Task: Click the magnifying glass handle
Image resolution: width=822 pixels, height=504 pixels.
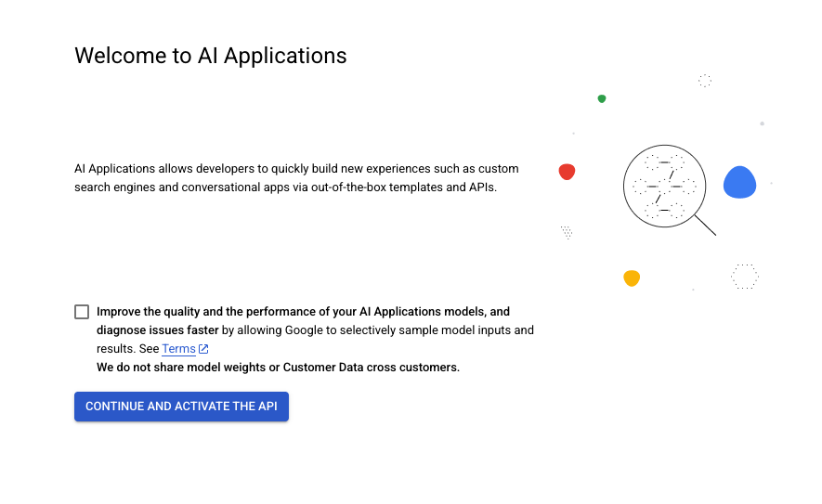Action: [x=706, y=226]
